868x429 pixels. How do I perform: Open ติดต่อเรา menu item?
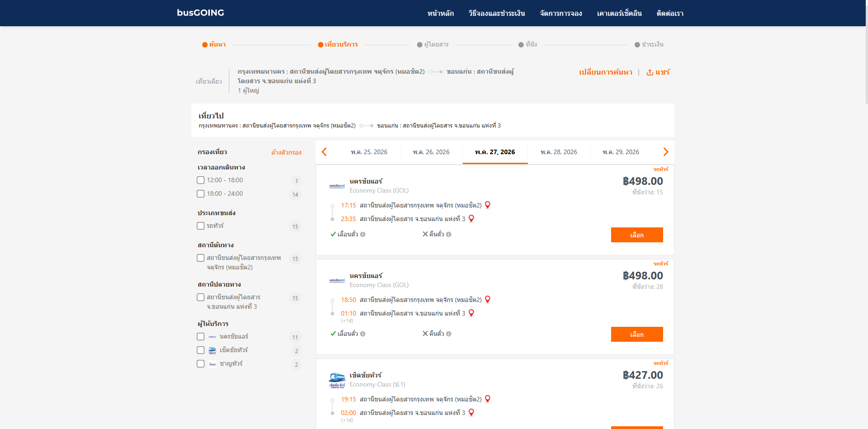pos(670,13)
